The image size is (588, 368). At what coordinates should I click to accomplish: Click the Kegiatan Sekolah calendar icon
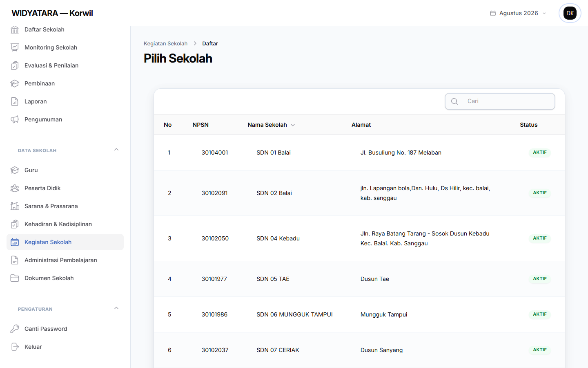tap(15, 242)
